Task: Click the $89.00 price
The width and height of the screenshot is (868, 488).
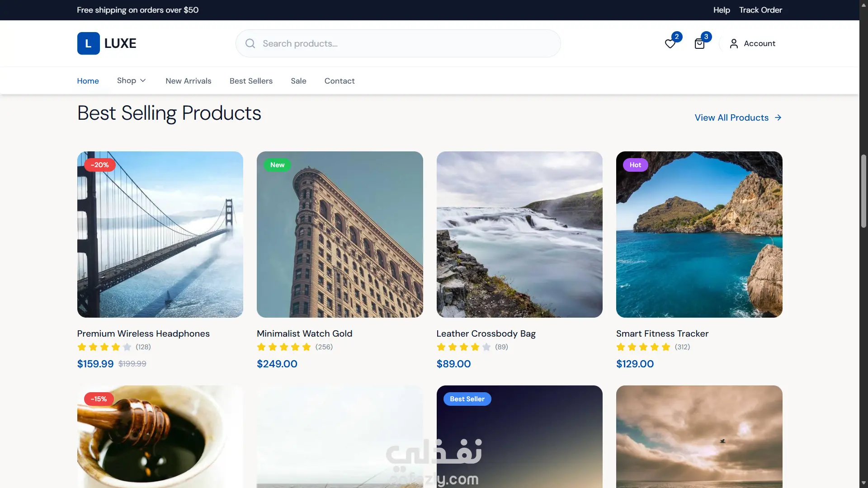Action: point(453,364)
